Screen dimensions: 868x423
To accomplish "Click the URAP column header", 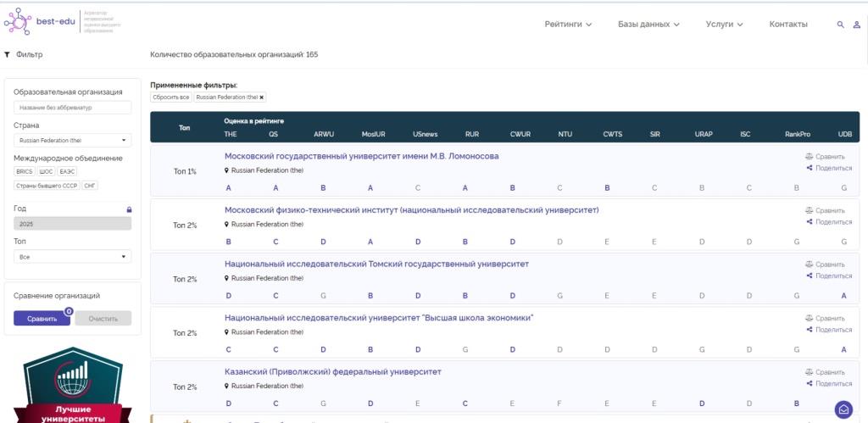I will [x=704, y=134].
